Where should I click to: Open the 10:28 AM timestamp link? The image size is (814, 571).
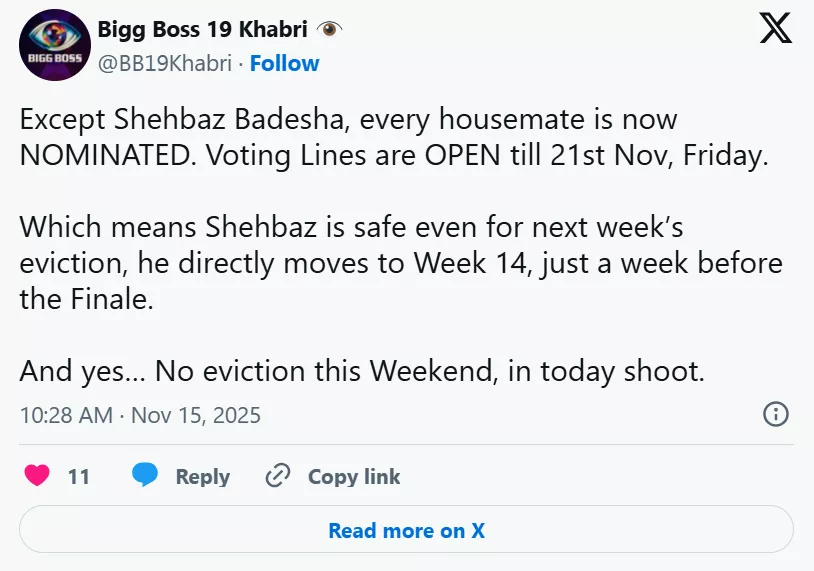(x=66, y=415)
